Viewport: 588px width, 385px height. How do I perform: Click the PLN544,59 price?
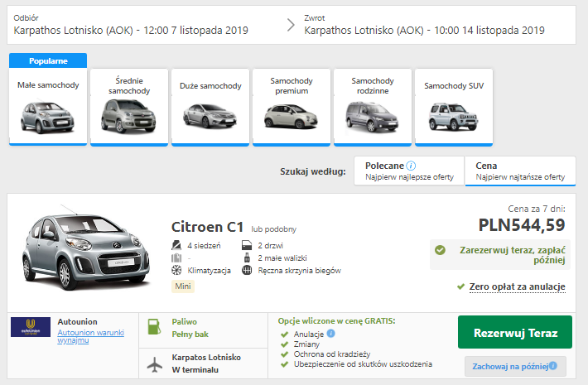tap(522, 225)
